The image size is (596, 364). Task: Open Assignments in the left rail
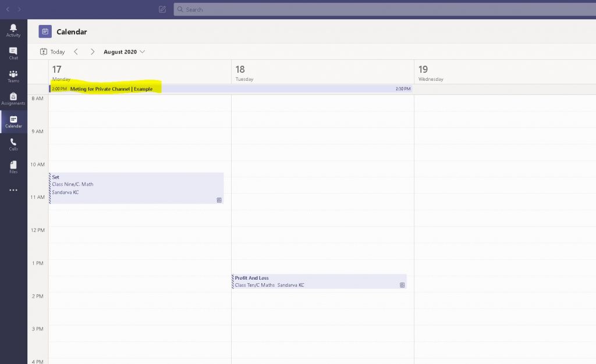(x=13, y=99)
